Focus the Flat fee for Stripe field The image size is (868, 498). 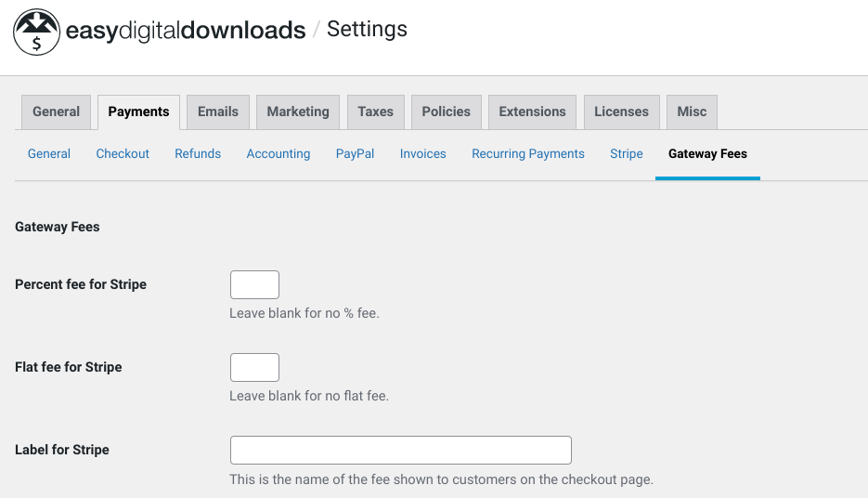click(x=254, y=367)
